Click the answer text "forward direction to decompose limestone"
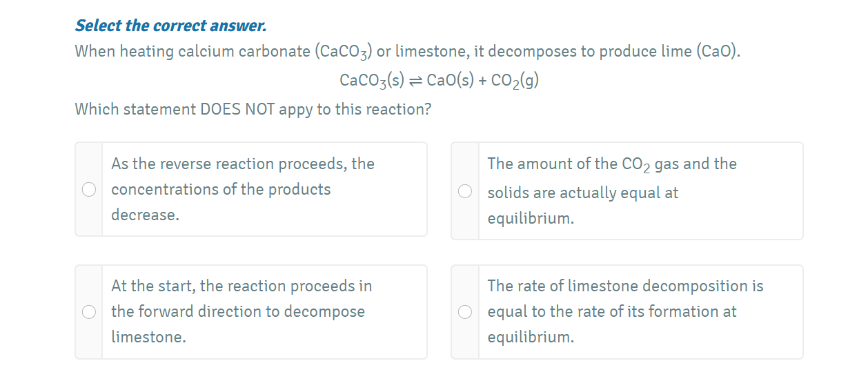The height and width of the screenshot is (390, 868). click(238, 312)
